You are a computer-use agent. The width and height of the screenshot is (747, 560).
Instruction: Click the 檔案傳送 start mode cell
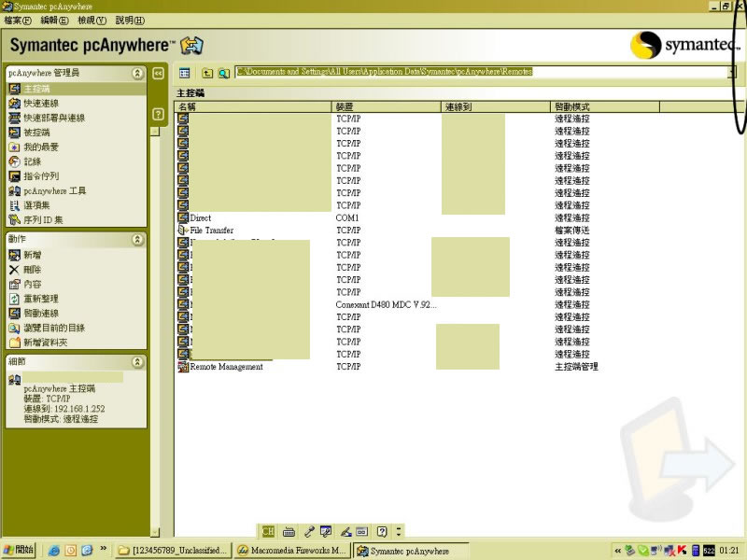click(x=572, y=231)
